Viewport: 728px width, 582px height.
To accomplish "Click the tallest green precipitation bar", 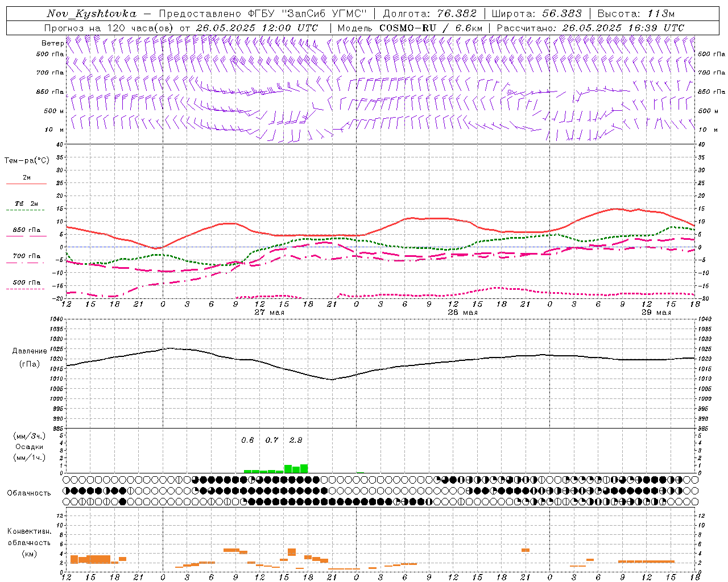I will coord(304,469).
